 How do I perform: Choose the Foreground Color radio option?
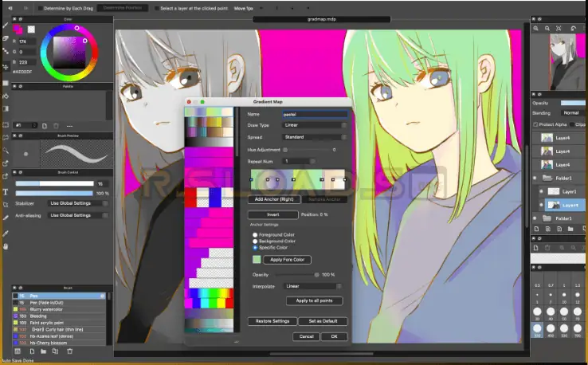(x=255, y=235)
